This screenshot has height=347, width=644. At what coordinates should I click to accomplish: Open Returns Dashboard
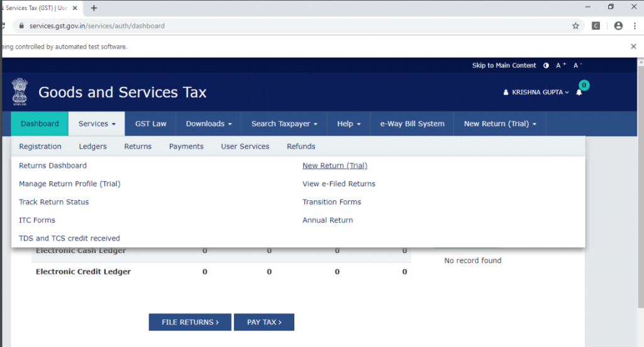click(53, 166)
